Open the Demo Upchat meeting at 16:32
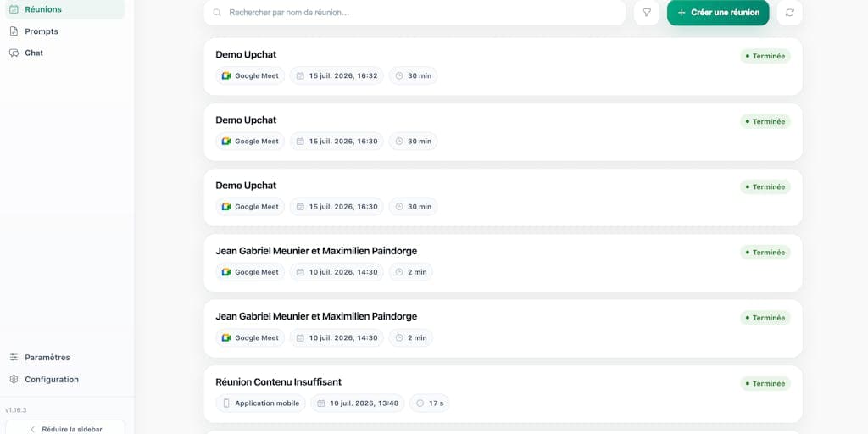Viewport: 868px width, 434px height. pyautogui.click(x=503, y=66)
